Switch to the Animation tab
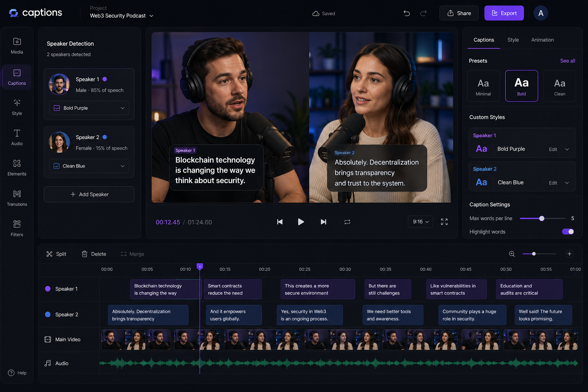The width and height of the screenshot is (588, 392). click(x=542, y=40)
